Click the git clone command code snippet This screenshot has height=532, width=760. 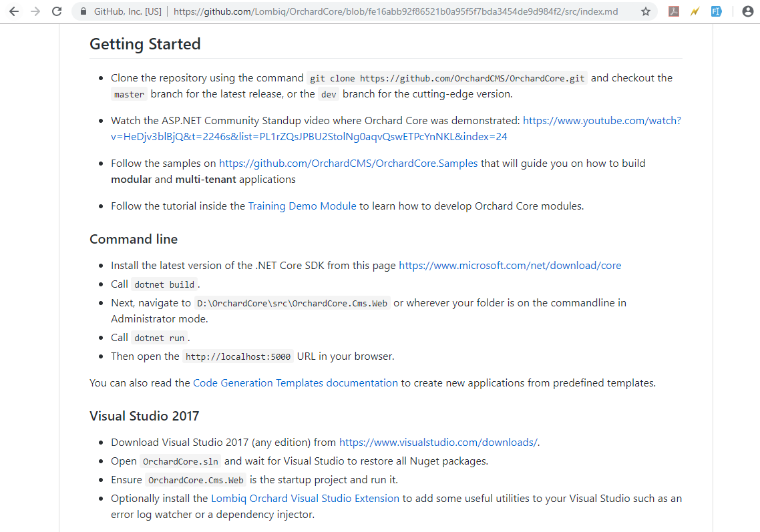point(447,79)
